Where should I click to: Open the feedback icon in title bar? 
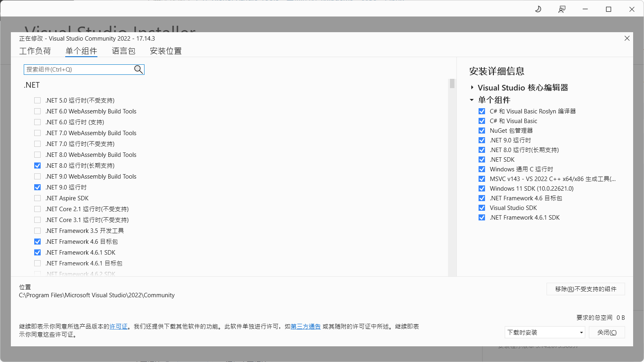click(562, 9)
